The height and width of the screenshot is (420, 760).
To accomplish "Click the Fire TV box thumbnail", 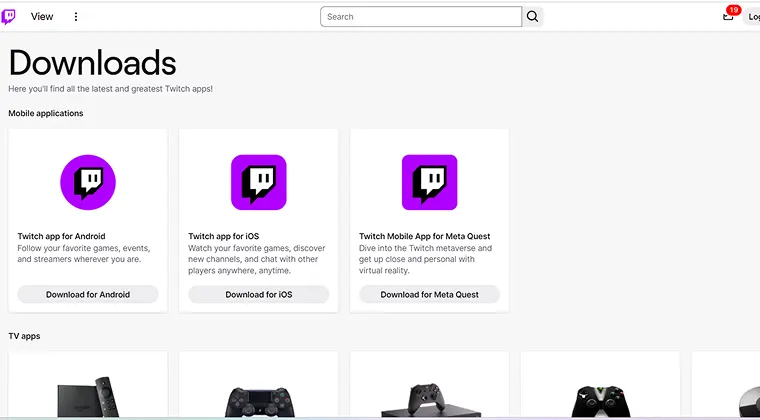I will tap(88, 396).
